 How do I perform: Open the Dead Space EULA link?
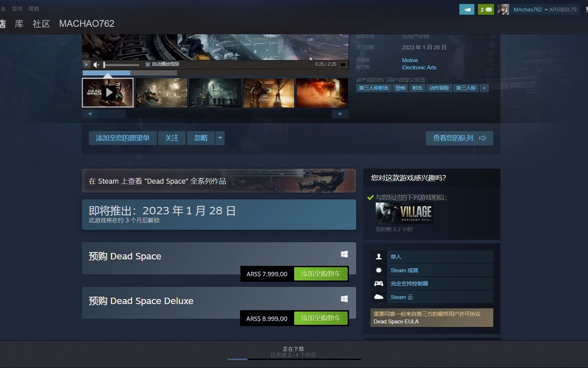[x=396, y=321]
